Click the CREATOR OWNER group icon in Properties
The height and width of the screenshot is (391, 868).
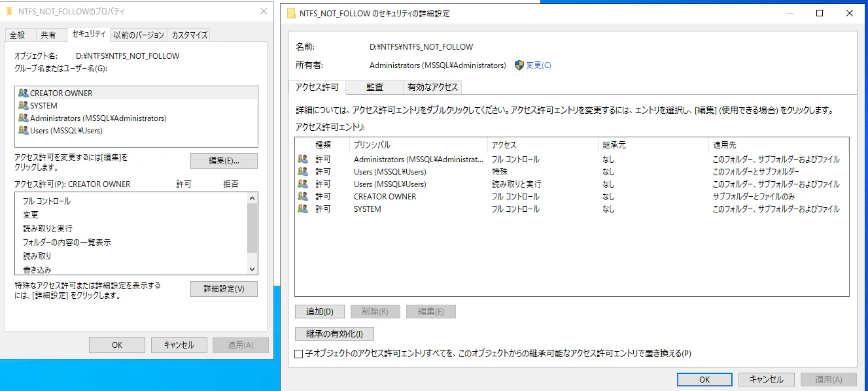24,93
